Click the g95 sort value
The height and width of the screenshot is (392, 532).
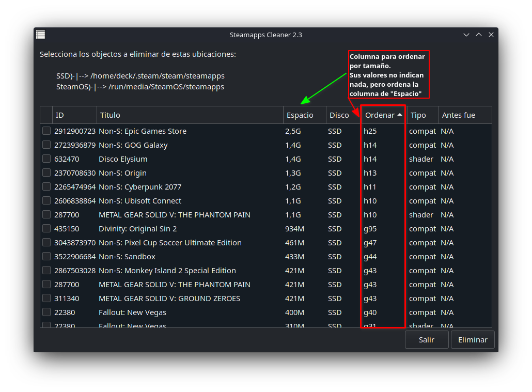point(370,229)
